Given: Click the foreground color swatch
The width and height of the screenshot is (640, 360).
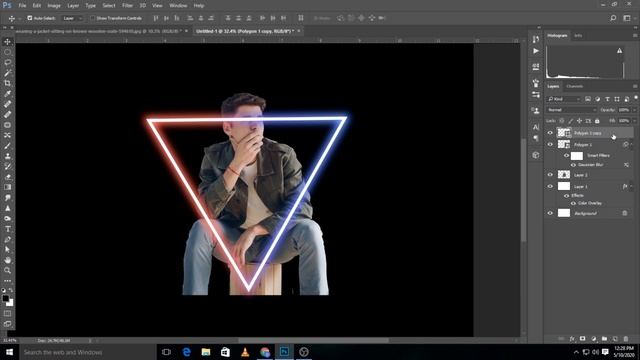Looking at the screenshot, I should pos(5,298).
